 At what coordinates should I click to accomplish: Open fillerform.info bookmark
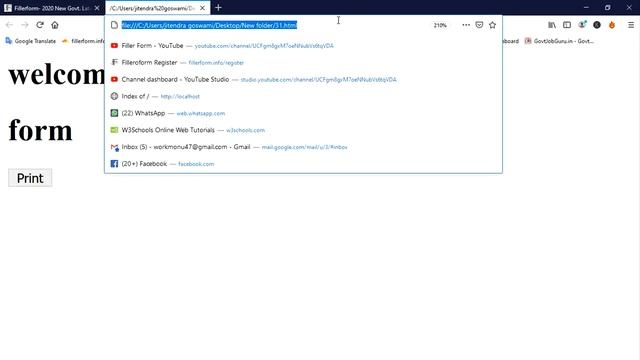tap(83, 41)
